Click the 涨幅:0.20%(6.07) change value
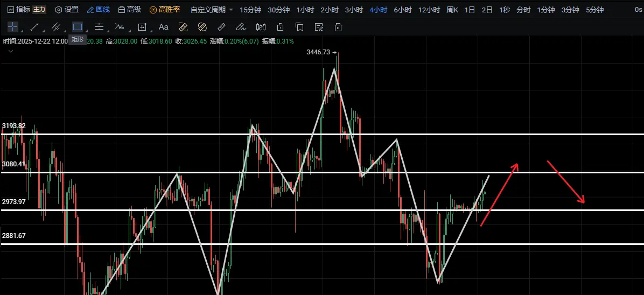Image resolution: width=644 pixels, height=295 pixels. click(x=235, y=41)
